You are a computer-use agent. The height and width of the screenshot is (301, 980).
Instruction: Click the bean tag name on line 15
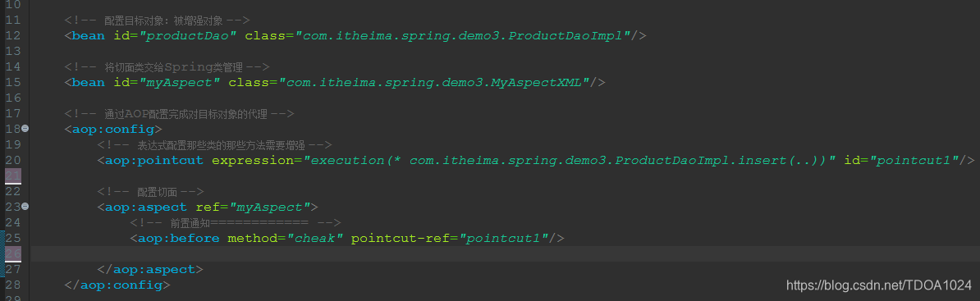point(88,83)
